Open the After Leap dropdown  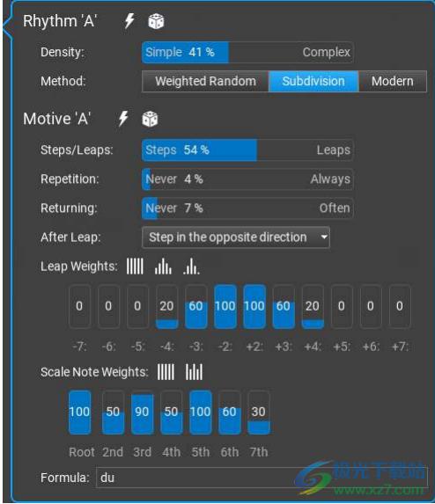coord(236,237)
